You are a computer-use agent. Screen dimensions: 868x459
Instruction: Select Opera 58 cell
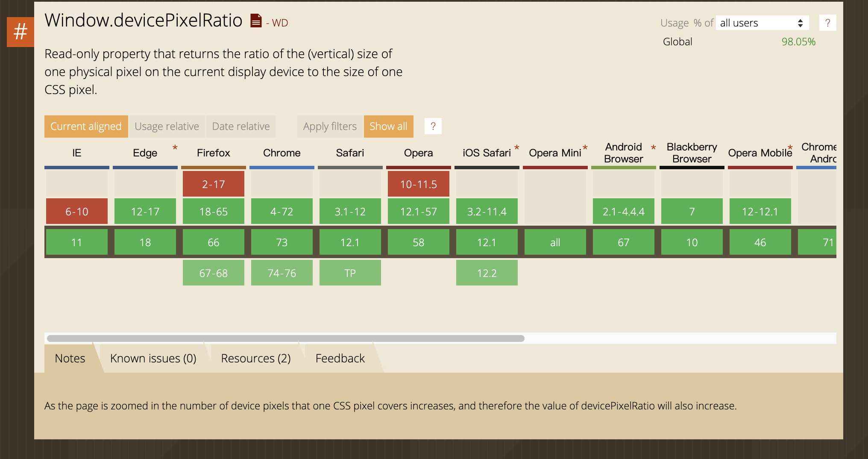pos(419,242)
